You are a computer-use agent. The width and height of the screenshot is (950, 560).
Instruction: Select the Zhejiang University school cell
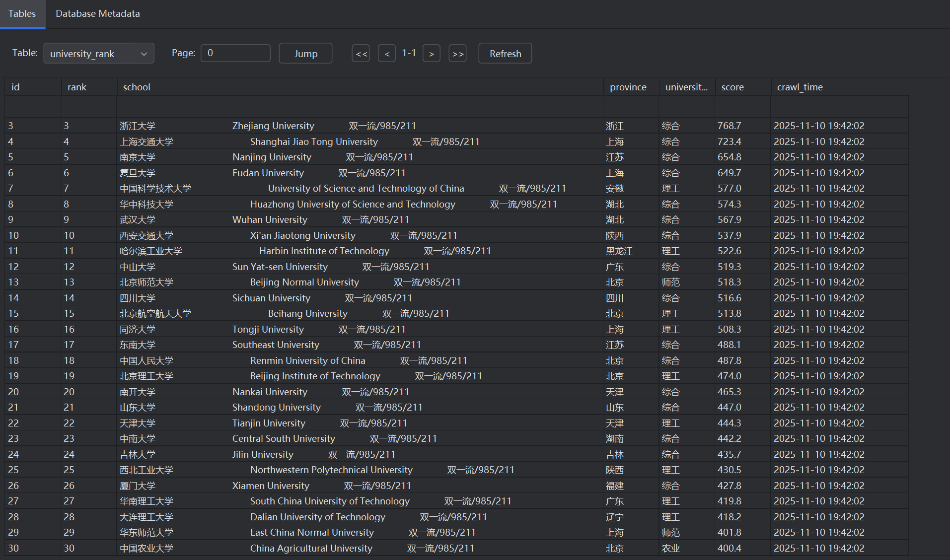[x=360, y=126]
